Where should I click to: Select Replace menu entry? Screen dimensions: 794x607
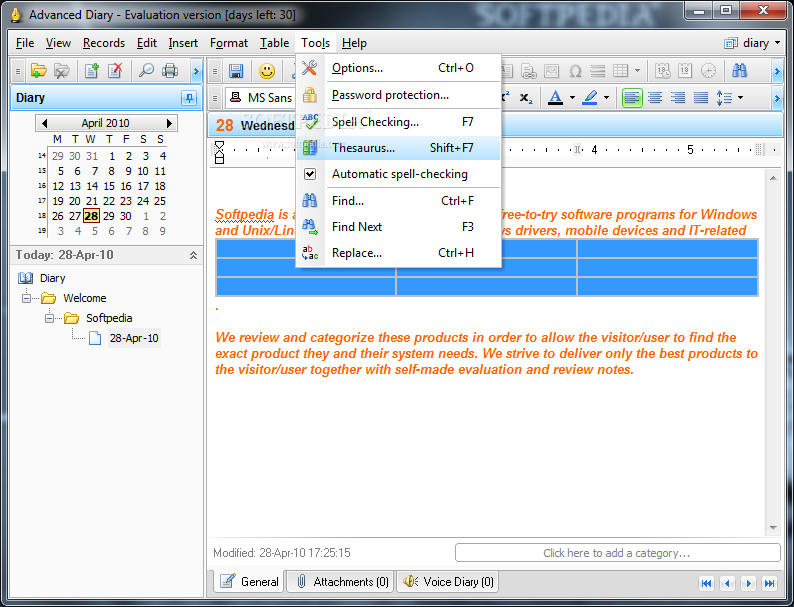coord(399,253)
